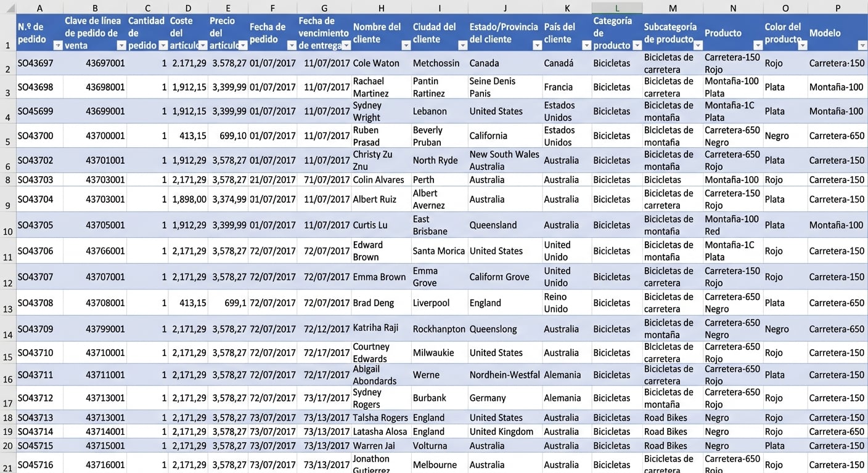The width and height of the screenshot is (868, 473).
Task: Select column D header letter
Action: pyautogui.click(x=188, y=8)
